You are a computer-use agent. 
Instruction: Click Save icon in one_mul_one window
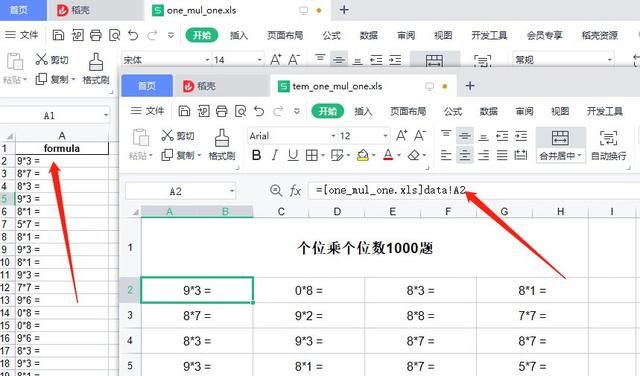click(x=58, y=35)
